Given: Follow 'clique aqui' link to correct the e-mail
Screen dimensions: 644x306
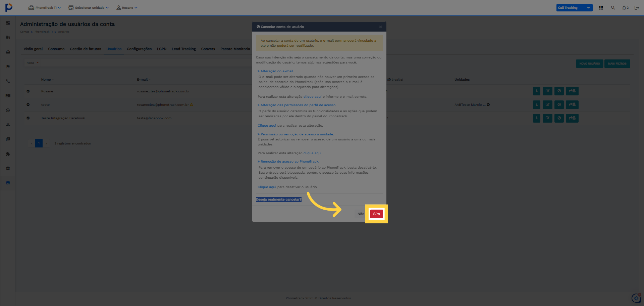Looking at the screenshot, I should click(312, 97).
